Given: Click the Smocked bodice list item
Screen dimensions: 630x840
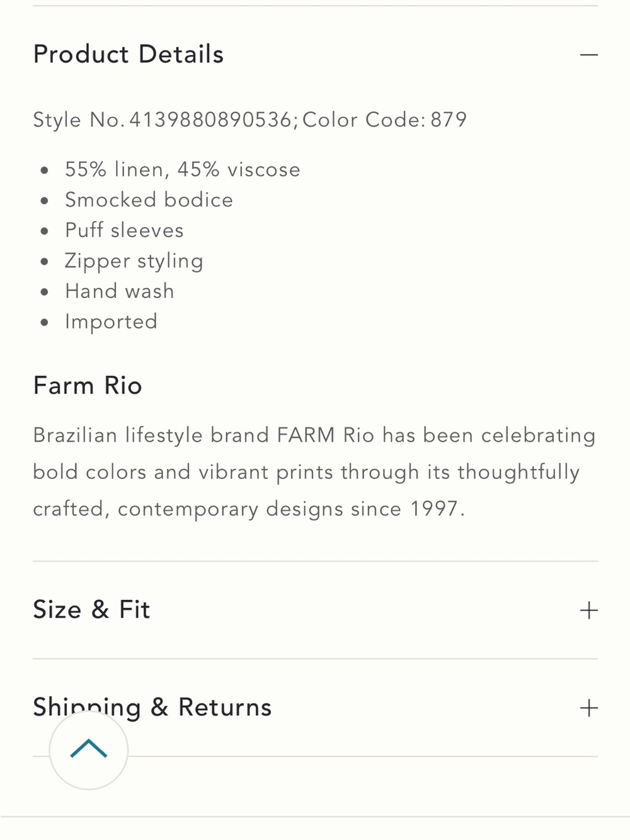Looking at the screenshot, I should click(x=149, y=200).
